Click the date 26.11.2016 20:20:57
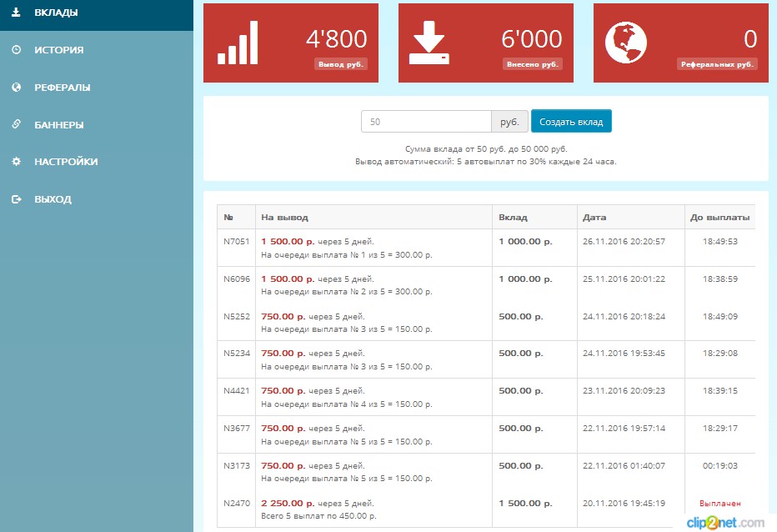Image resolution: width=777 pixels, height=532 pixels. [624, 242]
